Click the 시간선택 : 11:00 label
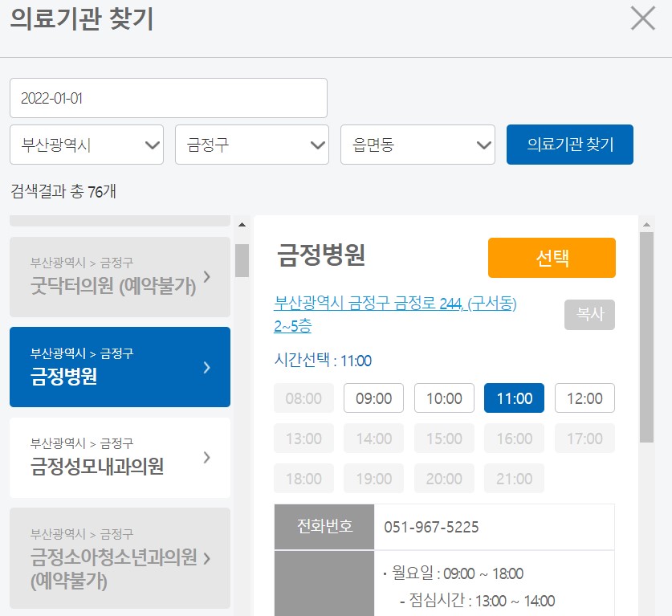This screenshot has height=616, width=672. point(323,360)
